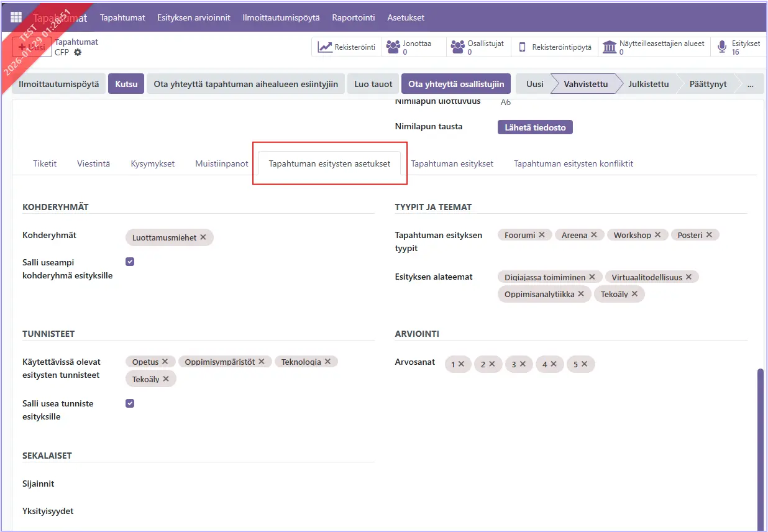Open Rekisteröinti chart stat button

click(347, 47)
